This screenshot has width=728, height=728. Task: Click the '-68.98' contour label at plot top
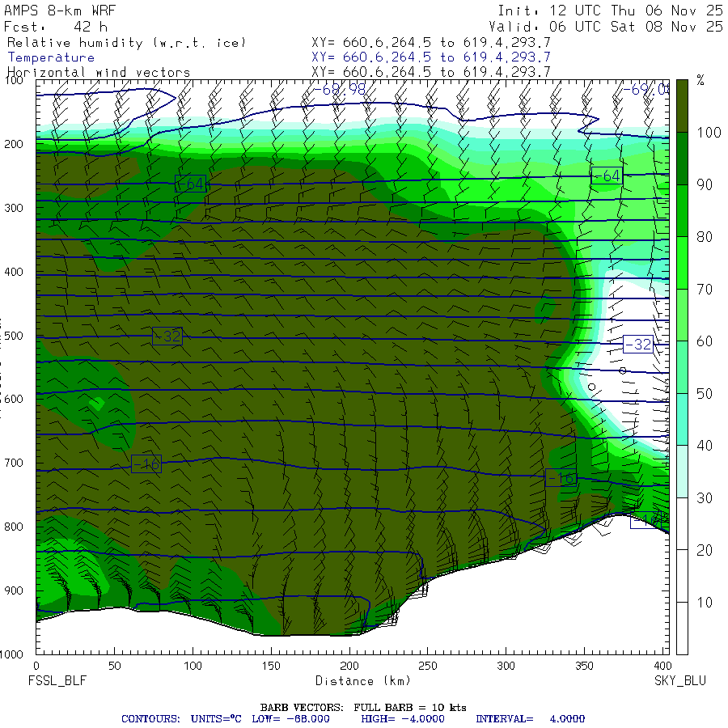[340, 89]
